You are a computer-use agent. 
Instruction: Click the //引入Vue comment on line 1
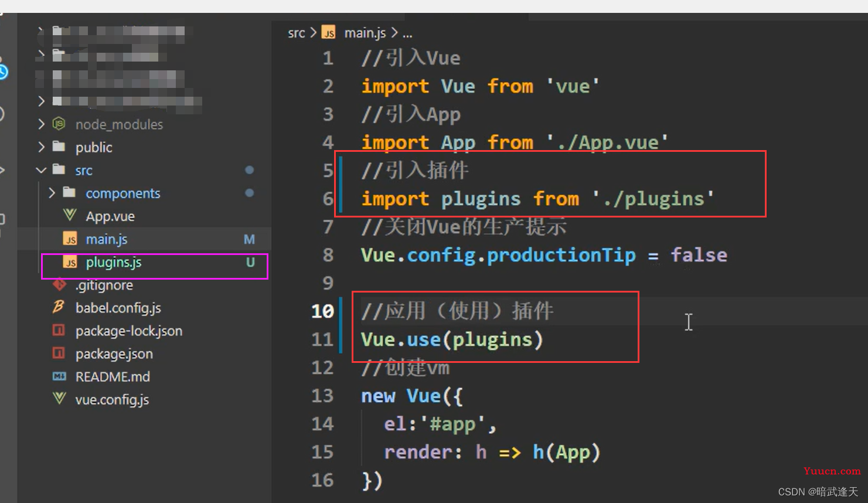pyautogui.click(x=411, y=58)
